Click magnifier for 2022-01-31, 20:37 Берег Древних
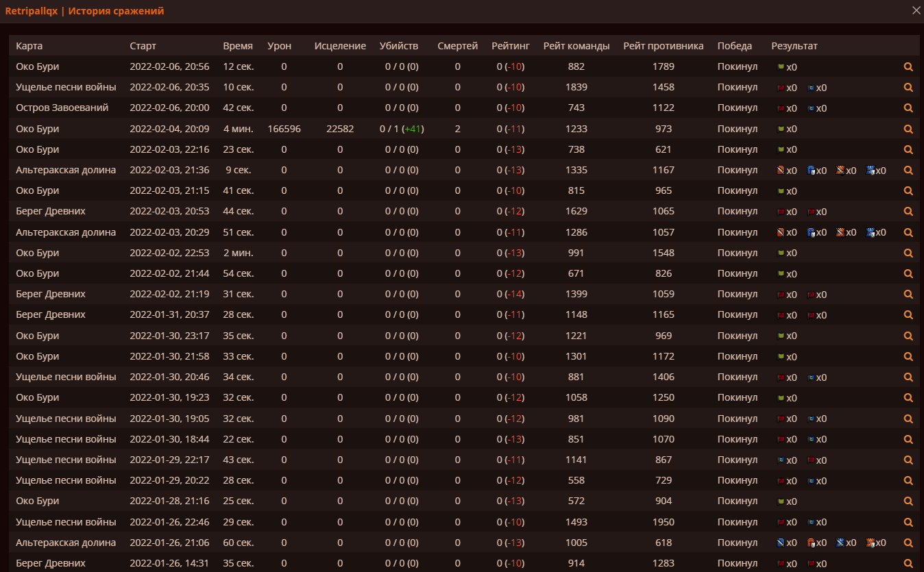The height and width of the screenshot is (572, 924). (908, 315)
